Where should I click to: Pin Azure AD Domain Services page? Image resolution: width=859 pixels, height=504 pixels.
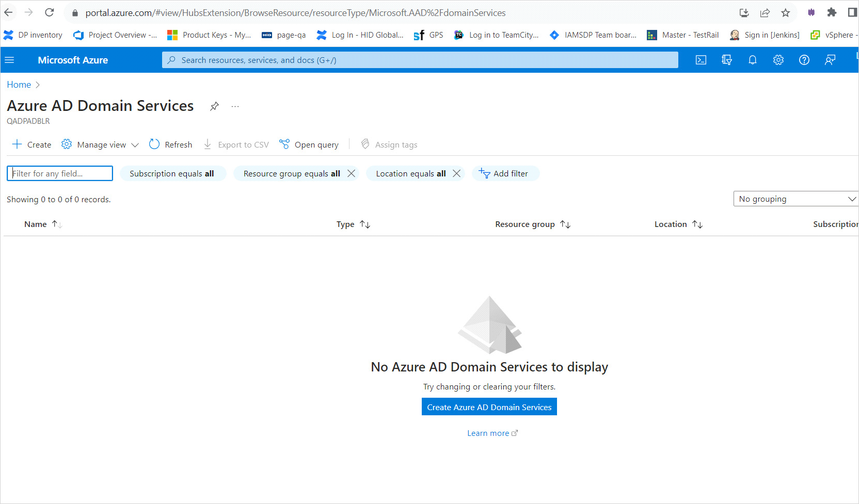tap(214, 106)
